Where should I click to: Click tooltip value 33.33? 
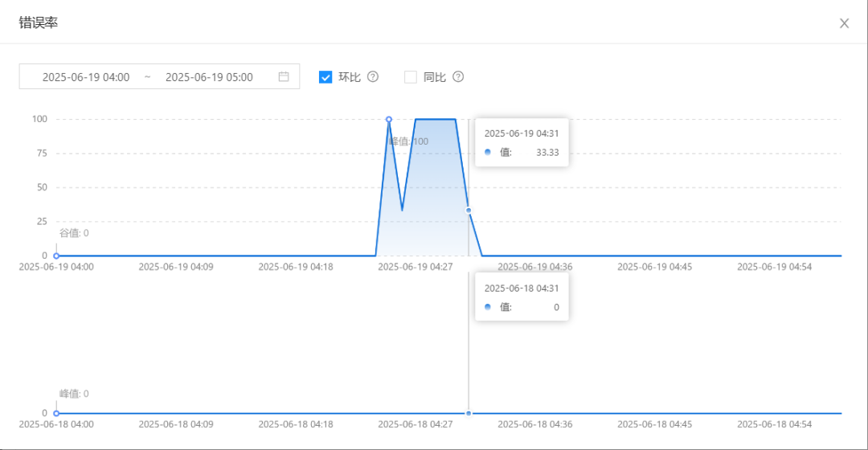click(x=547, y=152)
